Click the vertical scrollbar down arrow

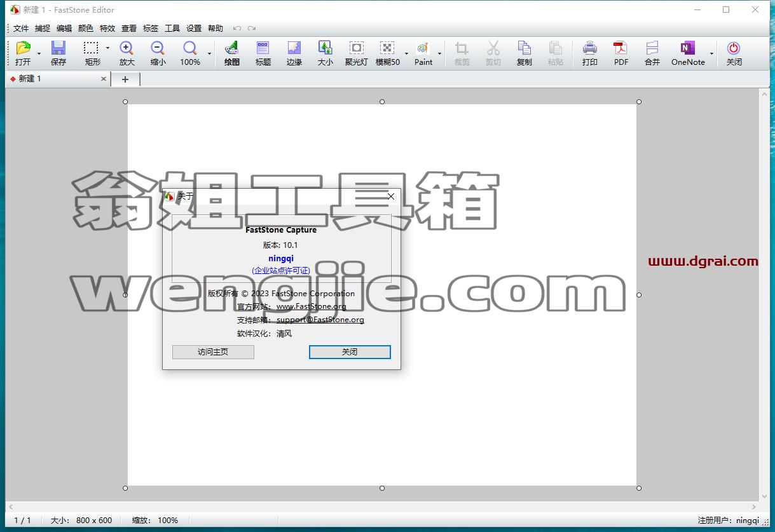765,496
